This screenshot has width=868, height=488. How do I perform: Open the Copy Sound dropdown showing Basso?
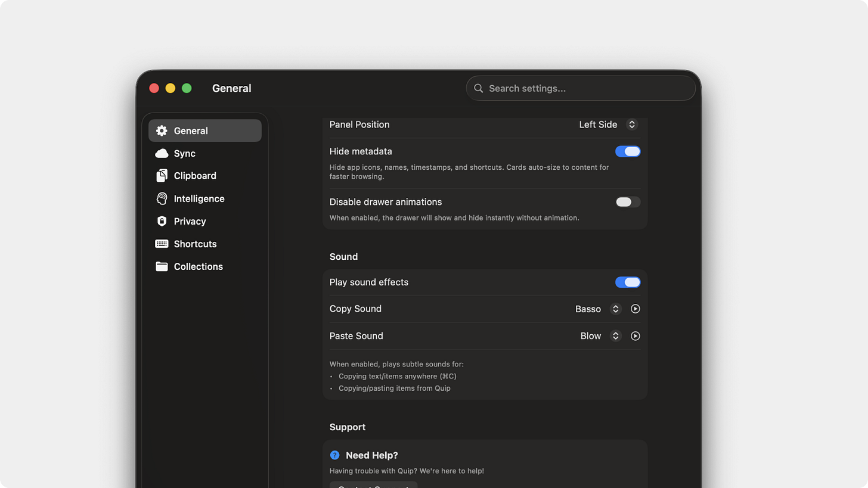598,309
